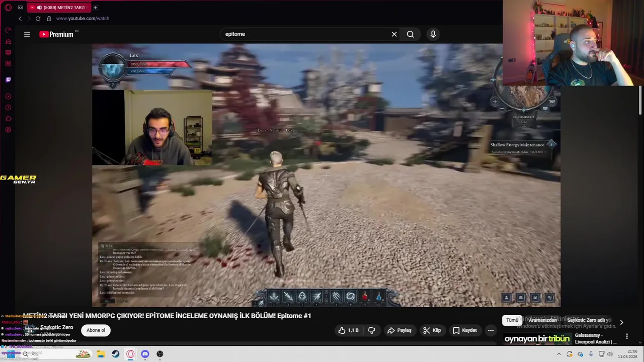
Task: Open the Player sidebar icon
Action: coord(8,97)
